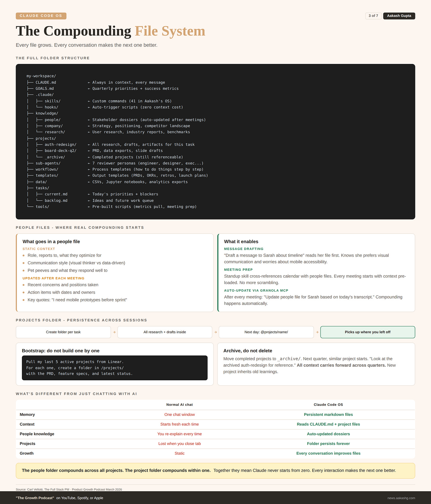Click the 'Folder persists forever' cell
Viewport: 431px width, 504px height.
point(328,443)
